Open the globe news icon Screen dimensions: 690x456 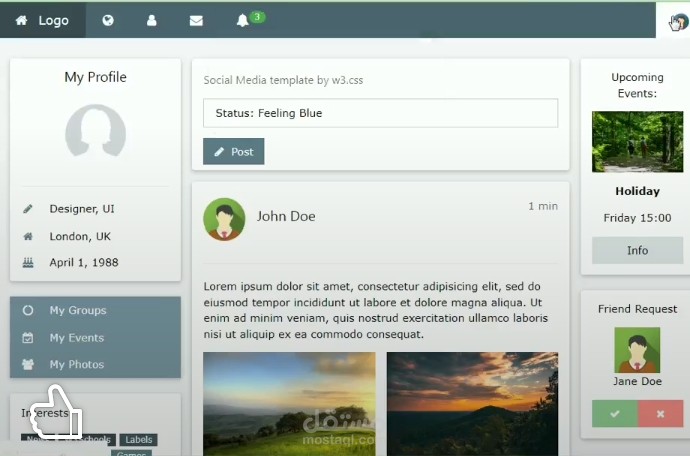108,20
